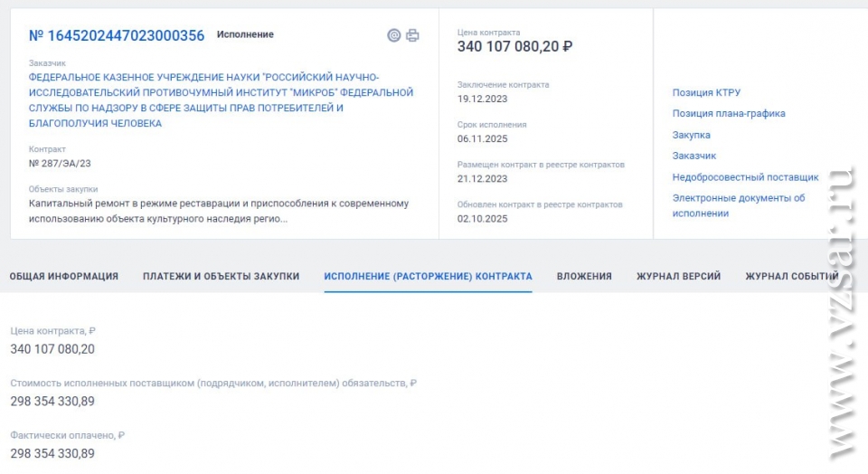
Task: Go to the 'Вложения' tab
Action: [584, 277]
